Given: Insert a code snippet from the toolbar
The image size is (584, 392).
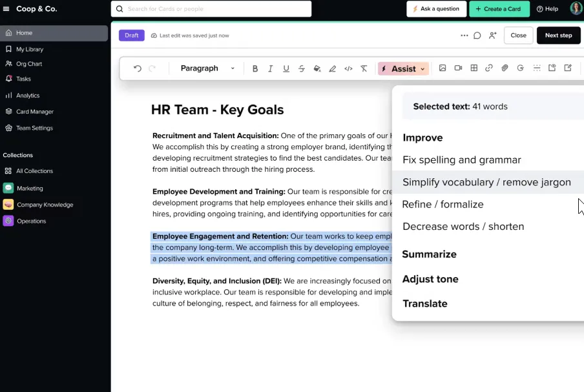Looking at the screenshot, I should 348,68.
